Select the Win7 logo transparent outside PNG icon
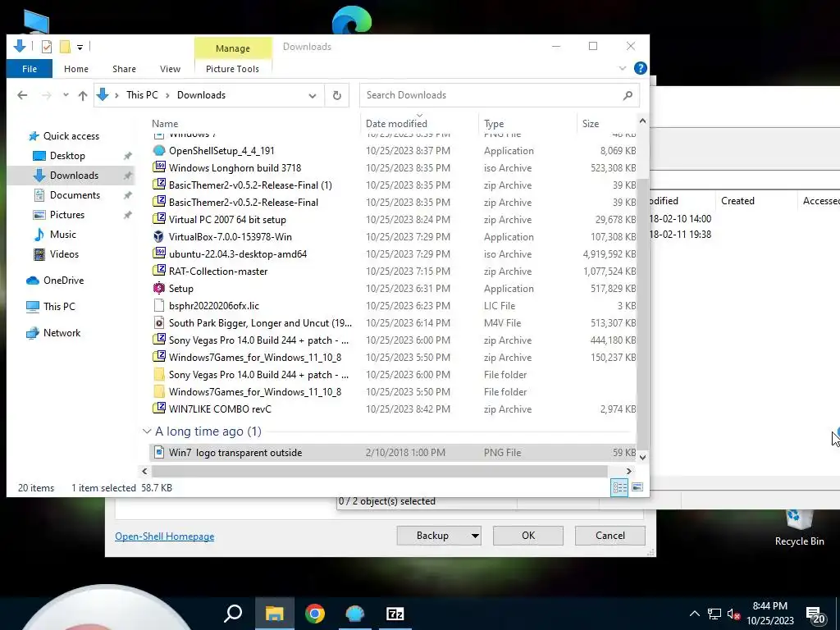Viewport: 840px width, 630px height. point(159,452)
